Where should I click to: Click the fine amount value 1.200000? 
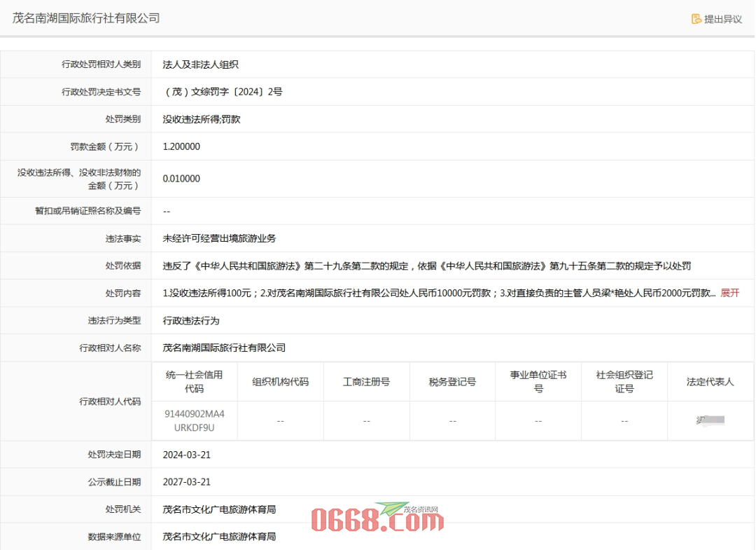coord(181,146)
